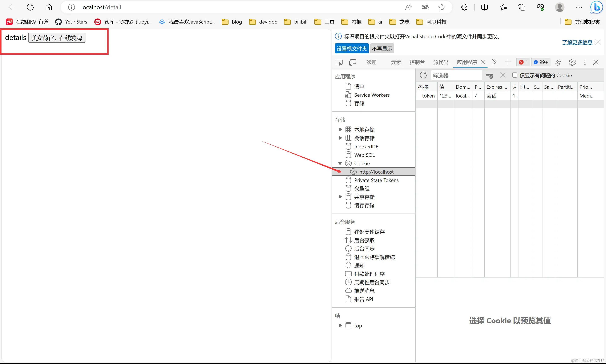The image size is (606, 364).
Task: Enable only show cookies with issues checkbox
Action: coord(514,75)
